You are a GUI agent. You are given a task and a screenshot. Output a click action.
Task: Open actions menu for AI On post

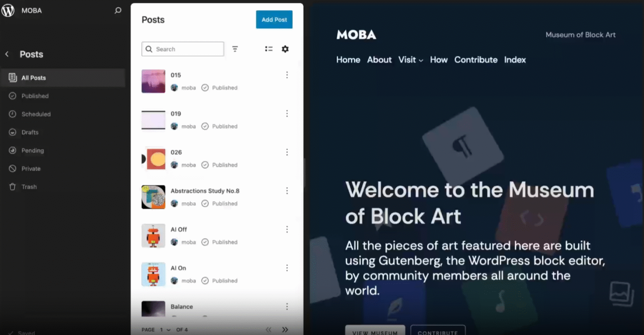[x=287, y=268]
